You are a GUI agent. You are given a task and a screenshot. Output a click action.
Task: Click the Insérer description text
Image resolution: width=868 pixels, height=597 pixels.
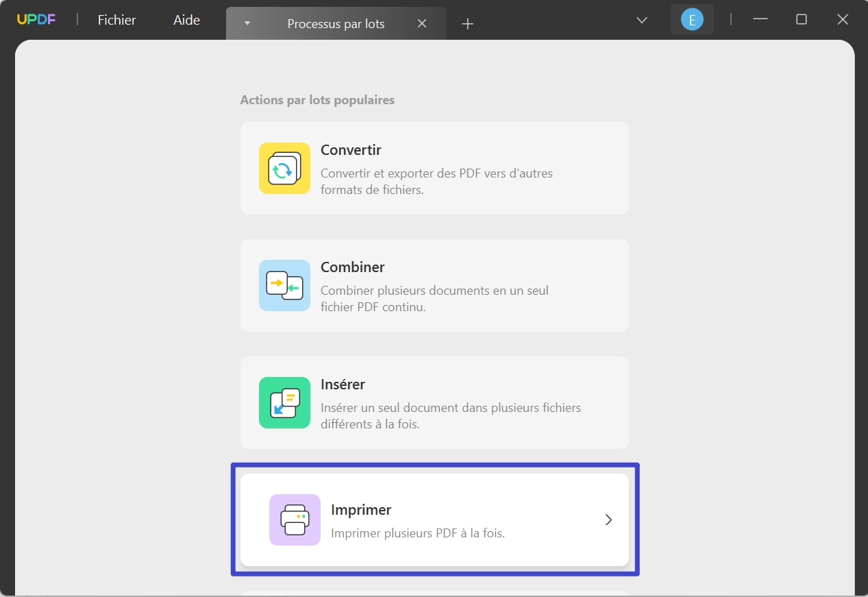coord(450,416)
